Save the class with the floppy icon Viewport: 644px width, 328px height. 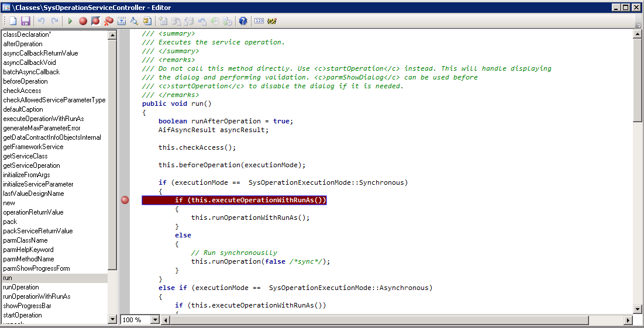[x=26, y=21]
